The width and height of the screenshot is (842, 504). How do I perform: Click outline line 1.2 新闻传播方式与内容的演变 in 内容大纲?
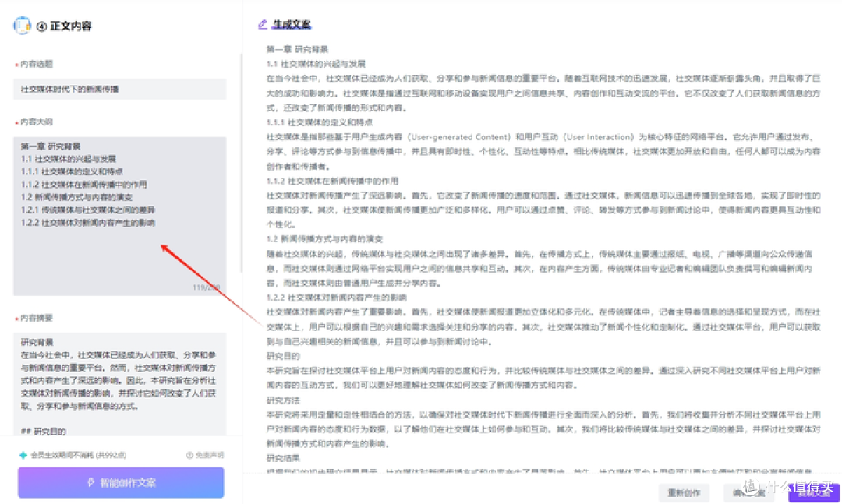click(x=76, y=197)
